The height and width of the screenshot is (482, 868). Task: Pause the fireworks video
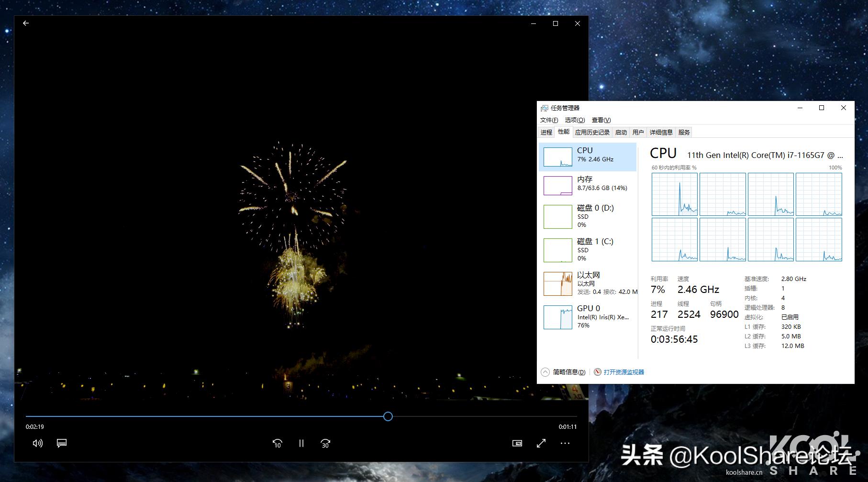(301, 443)
